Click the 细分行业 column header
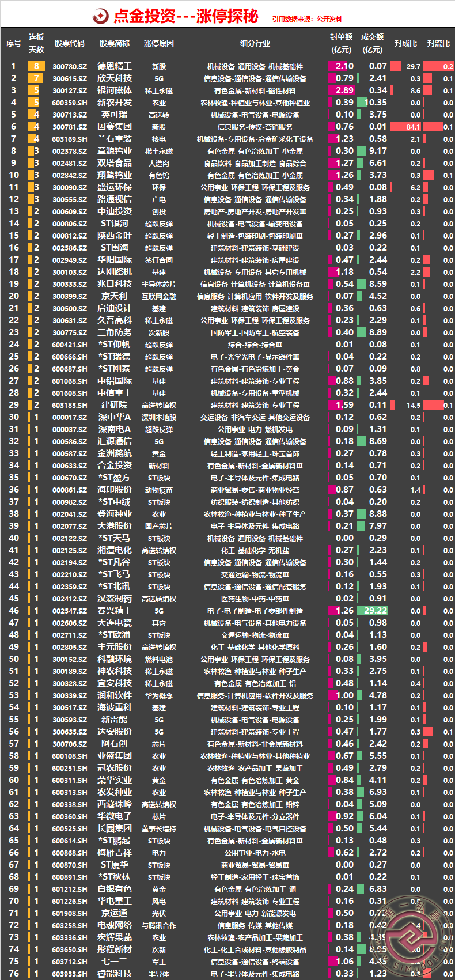The image size is (455, 980). pyautogui.click(x=255, y=43)
